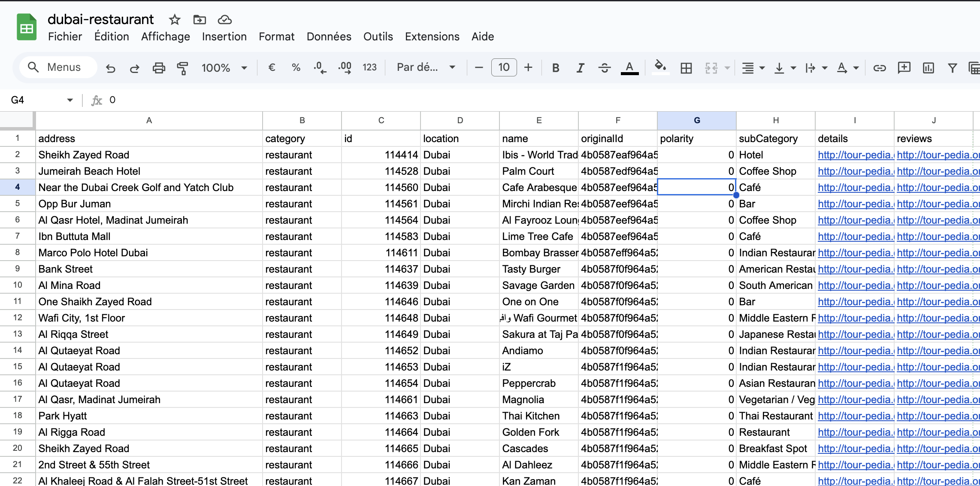Screen dimensions: 980x486
Task: Increase decimal places
Action: (345, 67)
